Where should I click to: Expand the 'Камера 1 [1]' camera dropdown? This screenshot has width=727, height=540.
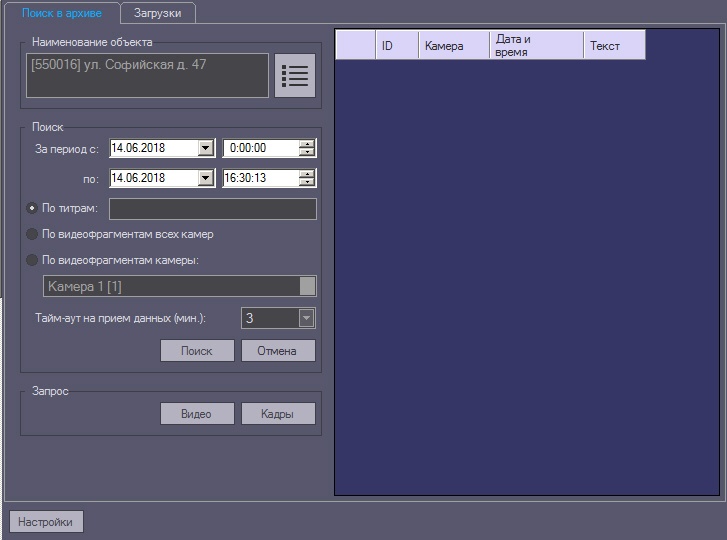[308, 286]
